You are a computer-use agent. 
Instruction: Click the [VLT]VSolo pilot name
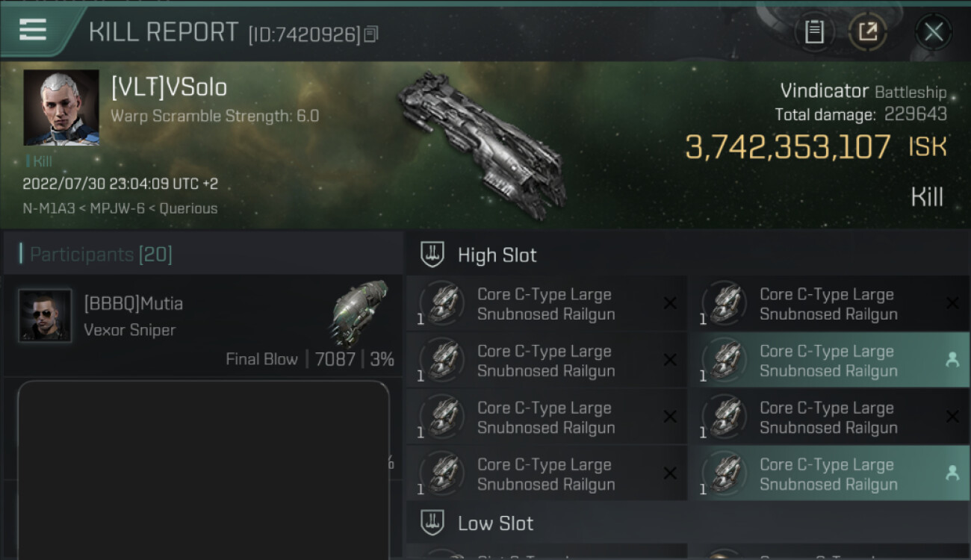(x=169, y=87)
